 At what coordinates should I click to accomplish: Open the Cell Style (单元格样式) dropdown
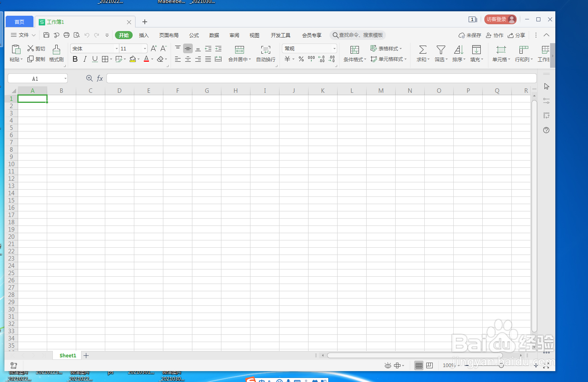389,59
